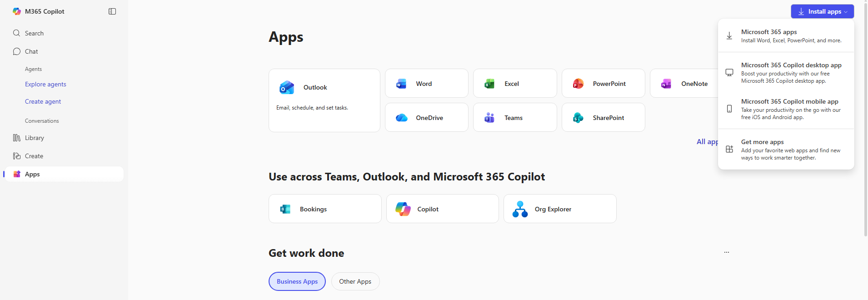Open Chat in the sidebar

click(x=64, y=51)
